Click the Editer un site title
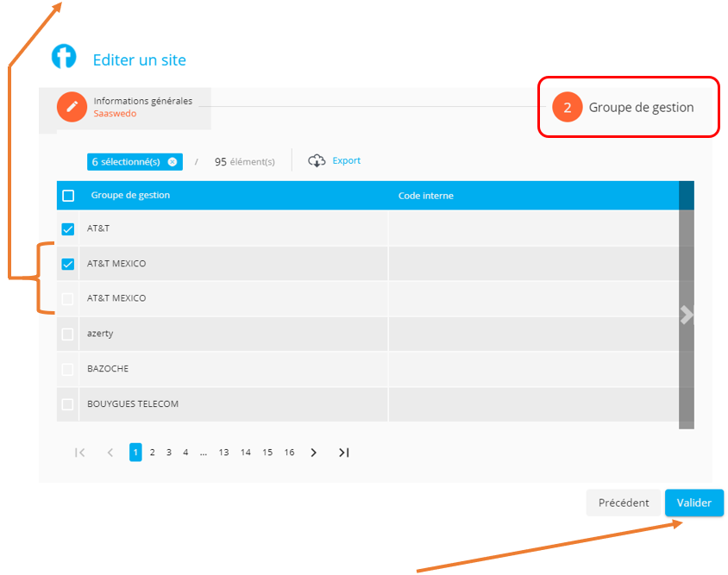 [139, 60]
